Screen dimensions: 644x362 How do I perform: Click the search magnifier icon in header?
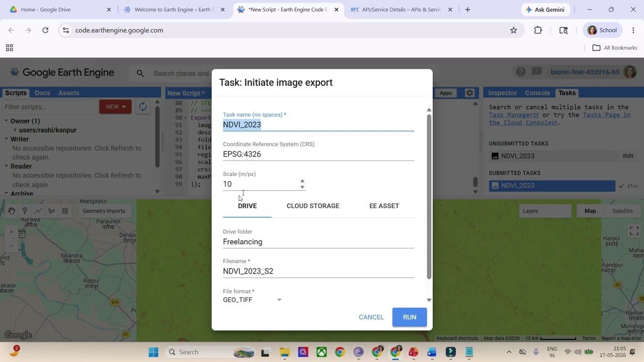click(x=140, y=73)
